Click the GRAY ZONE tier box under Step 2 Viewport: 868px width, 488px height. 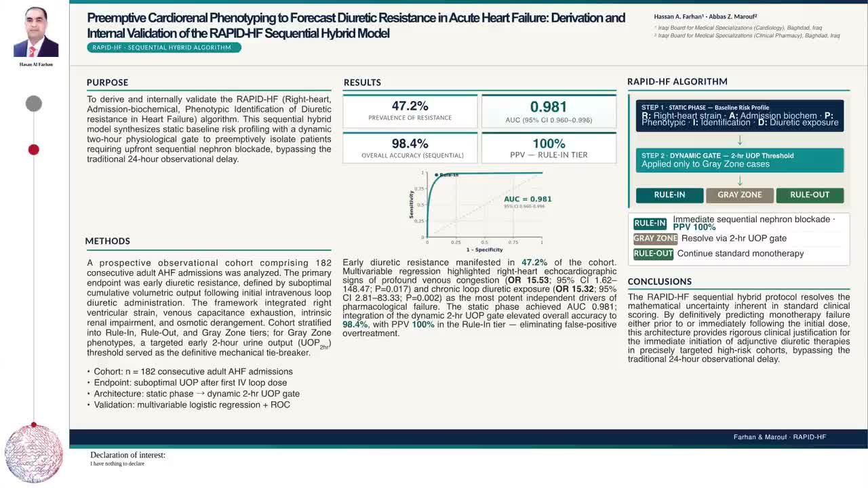click(740, 195)
